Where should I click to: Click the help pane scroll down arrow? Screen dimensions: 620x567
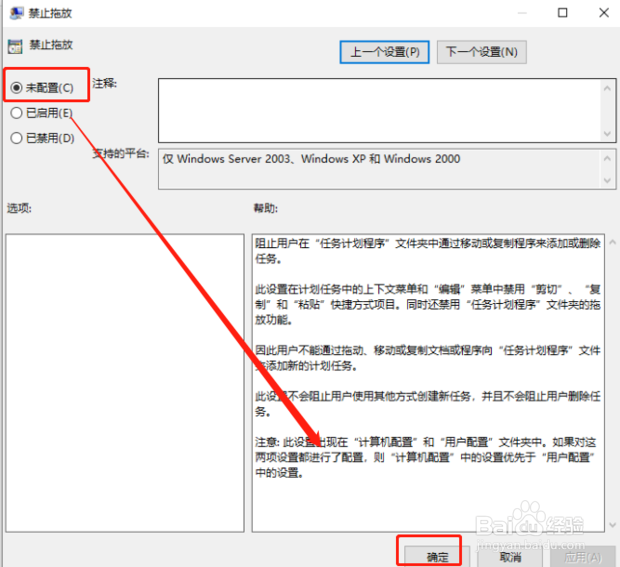612,525
